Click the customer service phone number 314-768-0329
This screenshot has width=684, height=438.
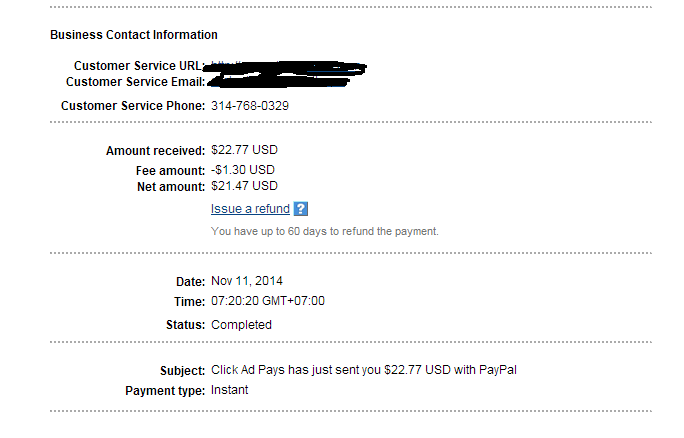(x=250, y=106)
